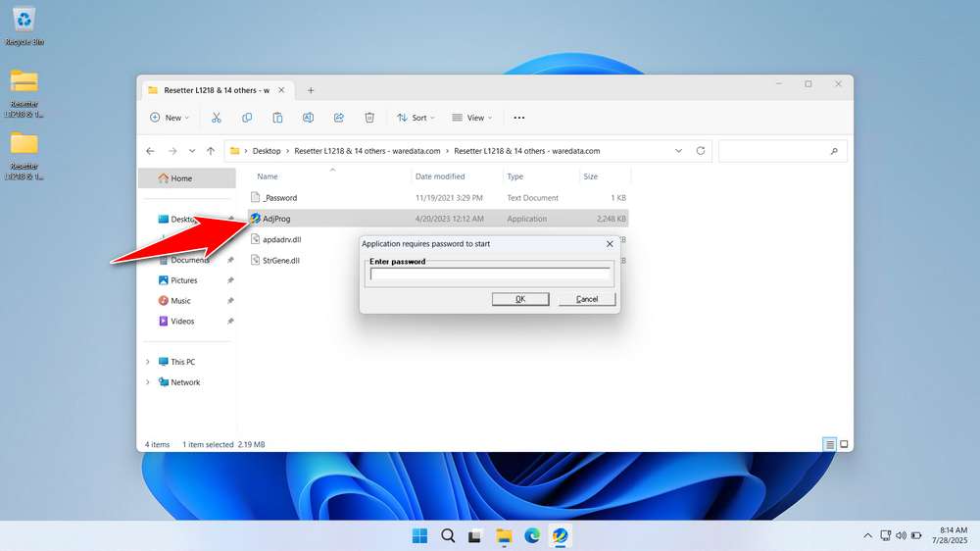The image size is (980, 551).
Task: Select the AdjProg application file
Action: [438, 219]
